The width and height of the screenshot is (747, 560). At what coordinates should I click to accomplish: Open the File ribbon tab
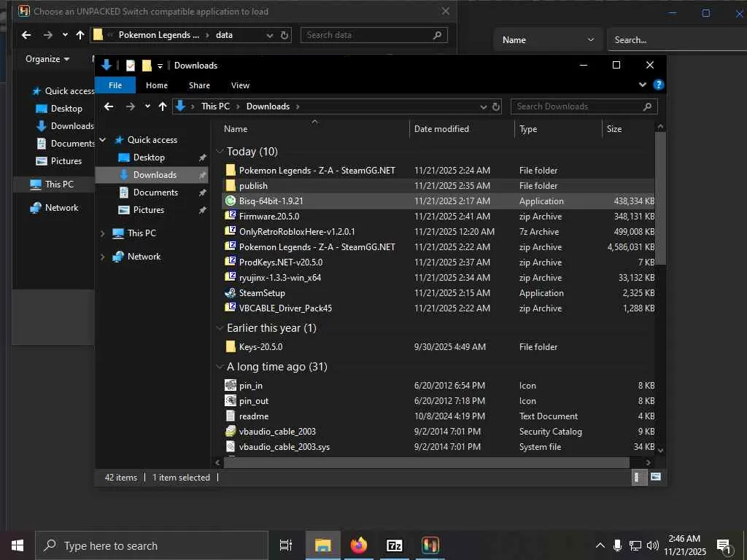pyautogui.click(x=115, y=85)
